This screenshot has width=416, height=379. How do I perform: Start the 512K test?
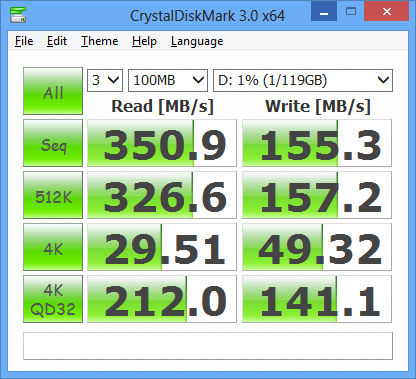(53, 195)
